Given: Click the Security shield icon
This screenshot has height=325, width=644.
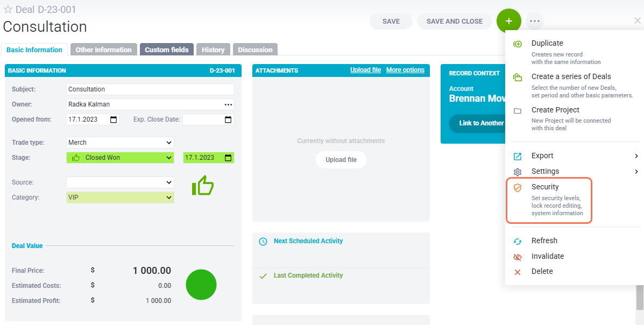Looking at the screenshot, I should (x=518, y=188).
